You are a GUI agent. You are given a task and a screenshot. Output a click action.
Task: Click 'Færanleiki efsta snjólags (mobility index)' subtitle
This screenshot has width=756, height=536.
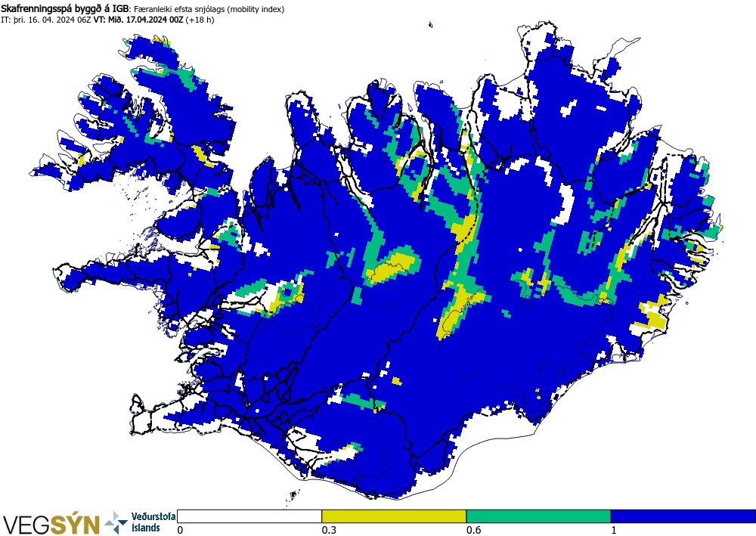point(209,9)
